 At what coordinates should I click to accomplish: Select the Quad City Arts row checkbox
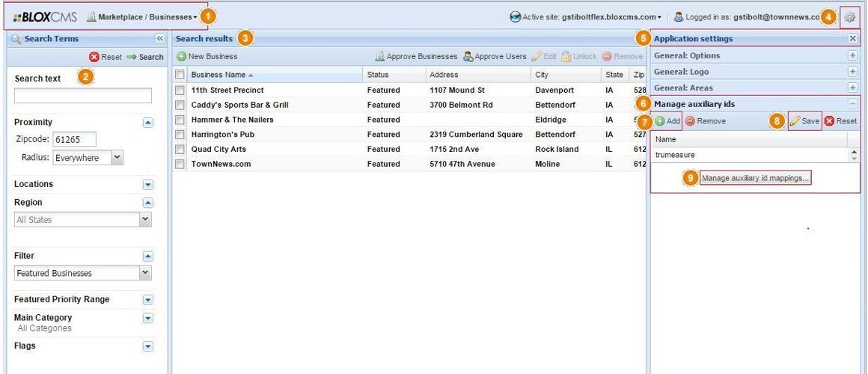click(x=180, y=150)
